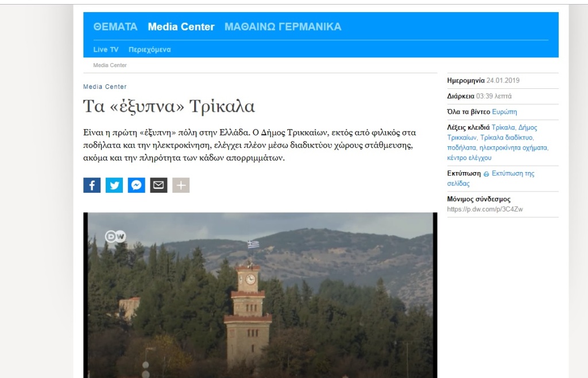Share via Facebook Messenger icon
The width and height of the screenshot is (588, 378).
[x=137, y=185]
